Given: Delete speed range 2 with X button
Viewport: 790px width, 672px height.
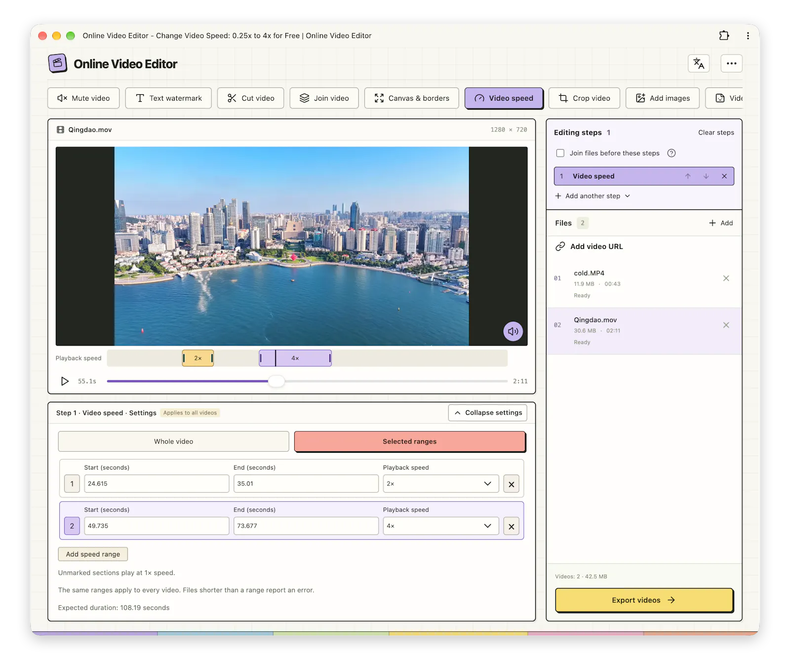Looking at the screenshot, I should pyautogui.click(x=512, y=526).
